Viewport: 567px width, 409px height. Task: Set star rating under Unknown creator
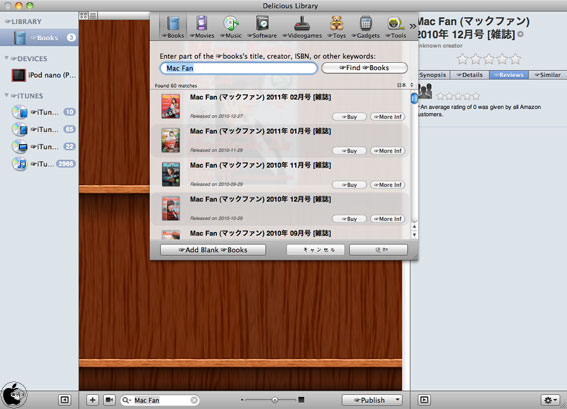pos(489,59)
